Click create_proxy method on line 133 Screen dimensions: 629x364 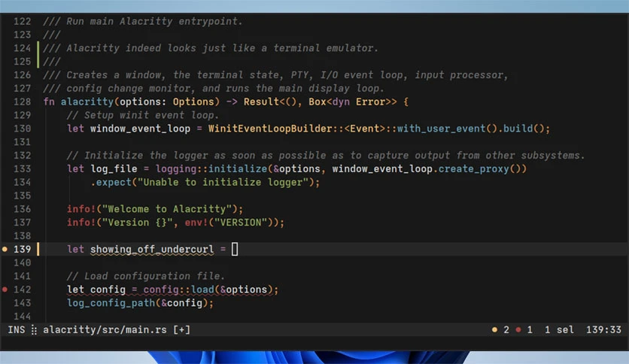(x=474, y=168)
